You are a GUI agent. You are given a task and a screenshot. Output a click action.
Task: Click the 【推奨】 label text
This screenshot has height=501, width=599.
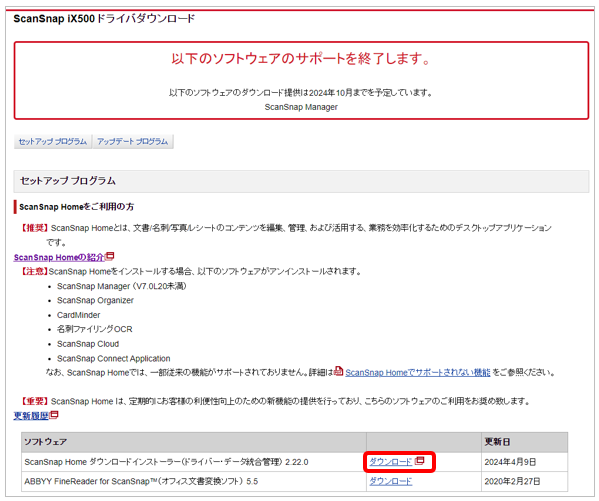pos(34,228)
